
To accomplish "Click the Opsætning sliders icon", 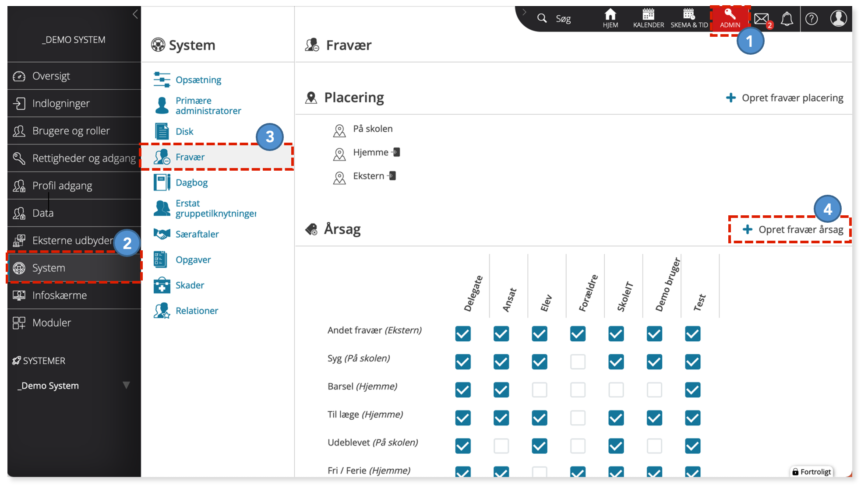I will (x=162, y=80).
